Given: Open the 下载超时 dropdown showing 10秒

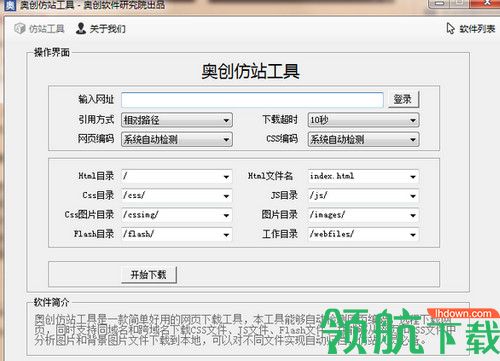Looking at the screenshot, I should click(363, 120).
